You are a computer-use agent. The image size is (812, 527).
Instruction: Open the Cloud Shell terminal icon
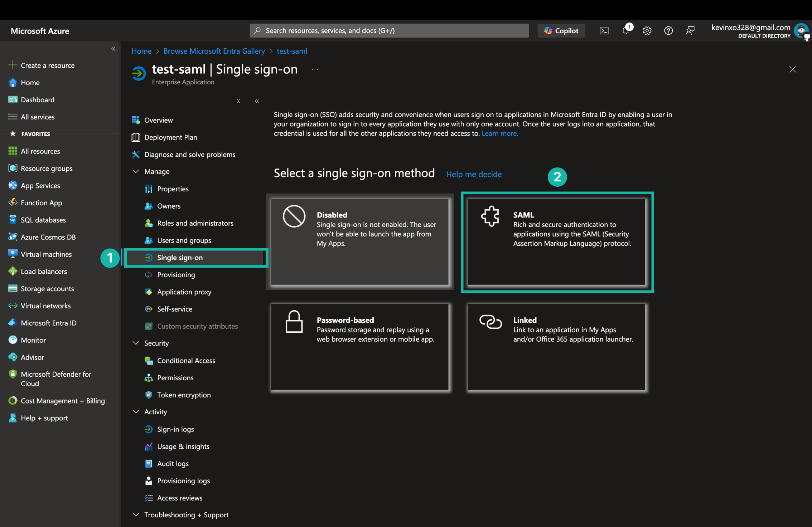[604, 31]
